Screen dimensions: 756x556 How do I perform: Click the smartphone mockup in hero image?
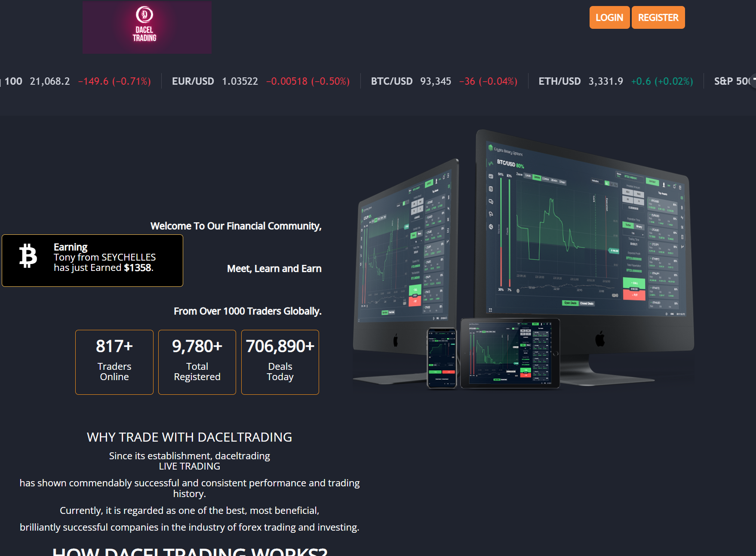[442, 358]
